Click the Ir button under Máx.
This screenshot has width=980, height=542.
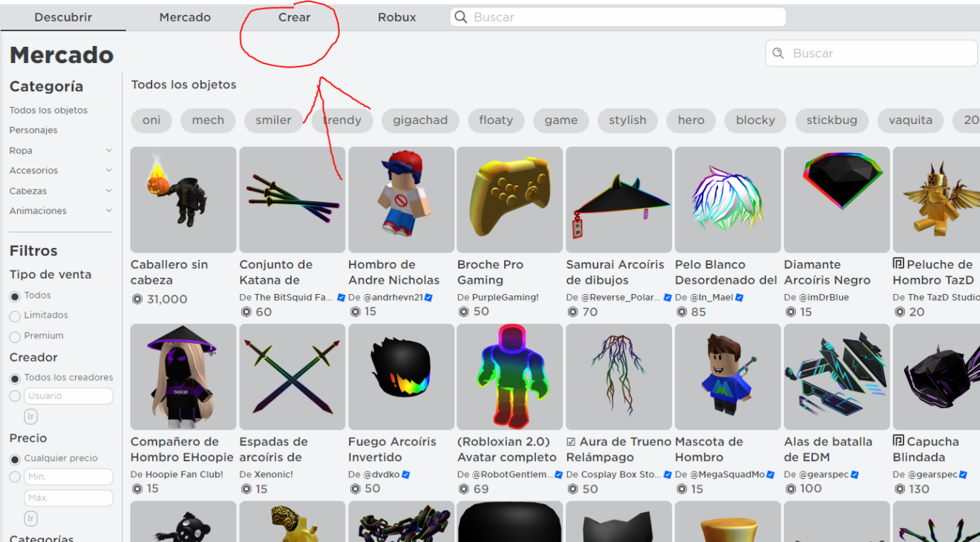(x=31, y=518)
